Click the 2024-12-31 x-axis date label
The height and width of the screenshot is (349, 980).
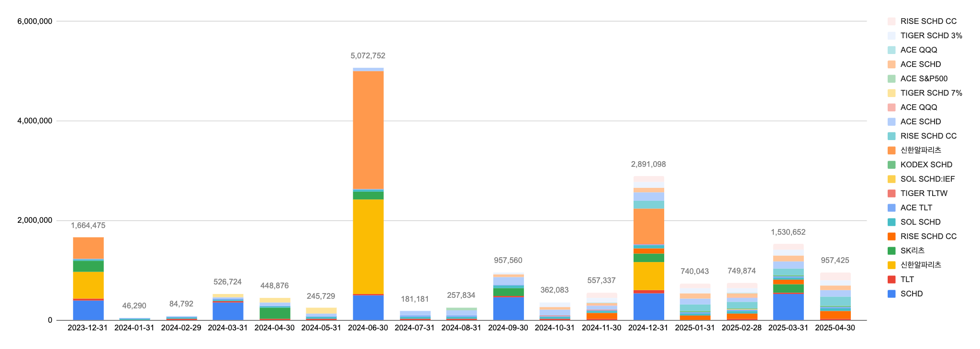coord(648,328)
